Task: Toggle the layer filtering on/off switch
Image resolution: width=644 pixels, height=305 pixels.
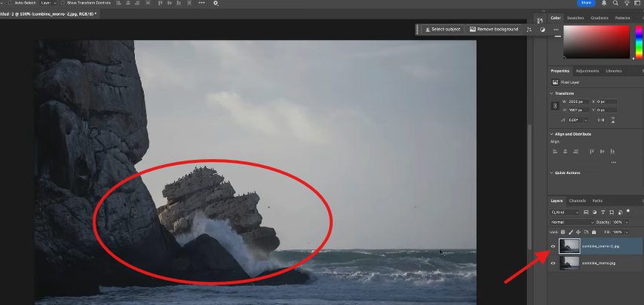Action: (628, 212)
